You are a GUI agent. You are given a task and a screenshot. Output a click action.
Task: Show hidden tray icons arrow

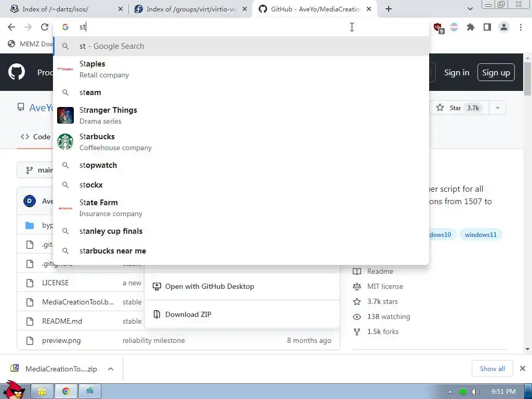pyautogui.click(x=450, y=392)
